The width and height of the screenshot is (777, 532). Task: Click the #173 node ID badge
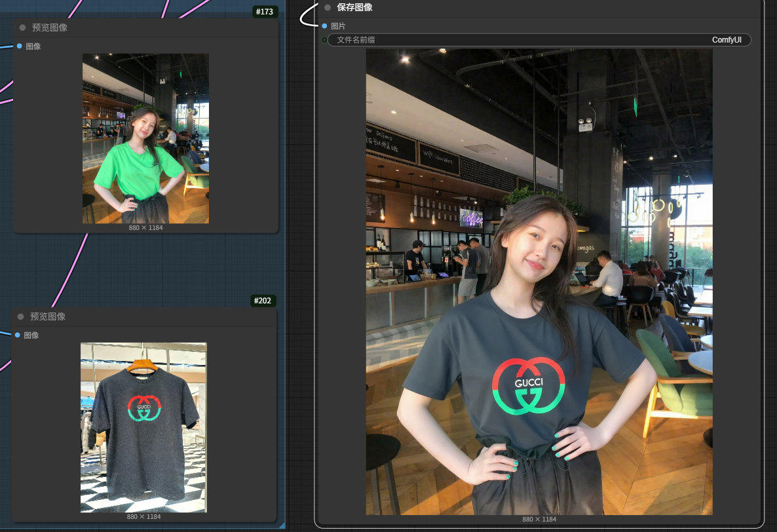[x=263, y=12]
